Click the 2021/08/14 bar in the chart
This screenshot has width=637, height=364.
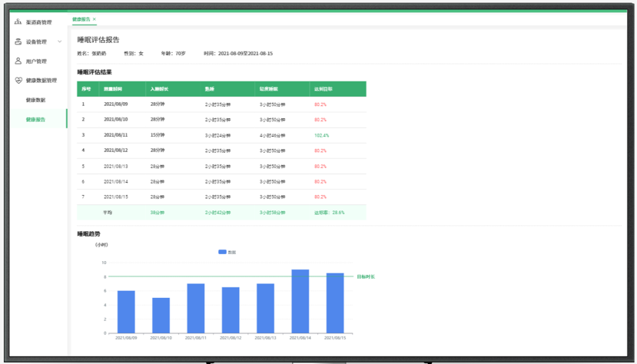300,301
